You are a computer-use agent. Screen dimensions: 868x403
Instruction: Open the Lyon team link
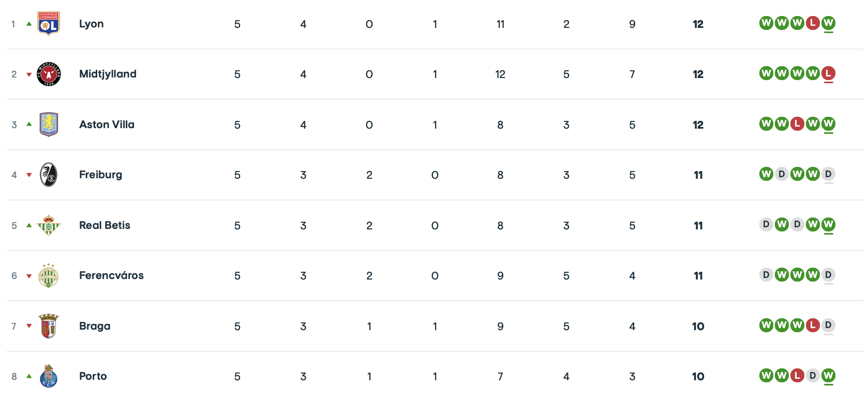point(92,24)
